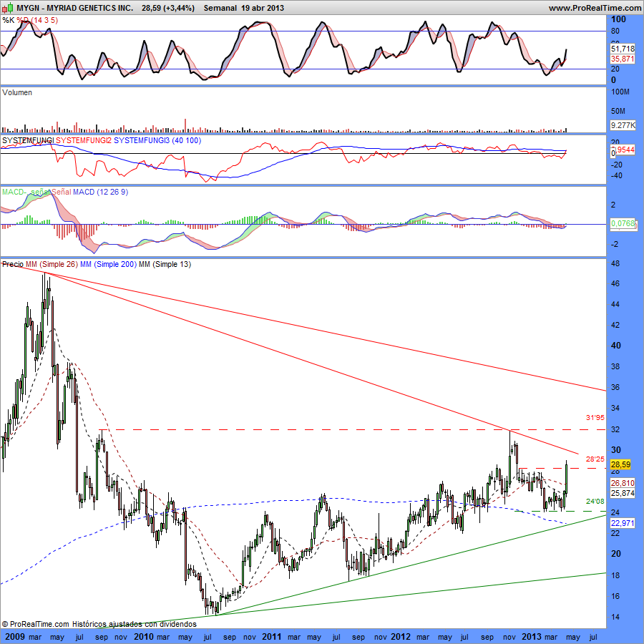Click the red Señal label in MACD panel
This screenshot has width=644, height=644.
(62, 192)
